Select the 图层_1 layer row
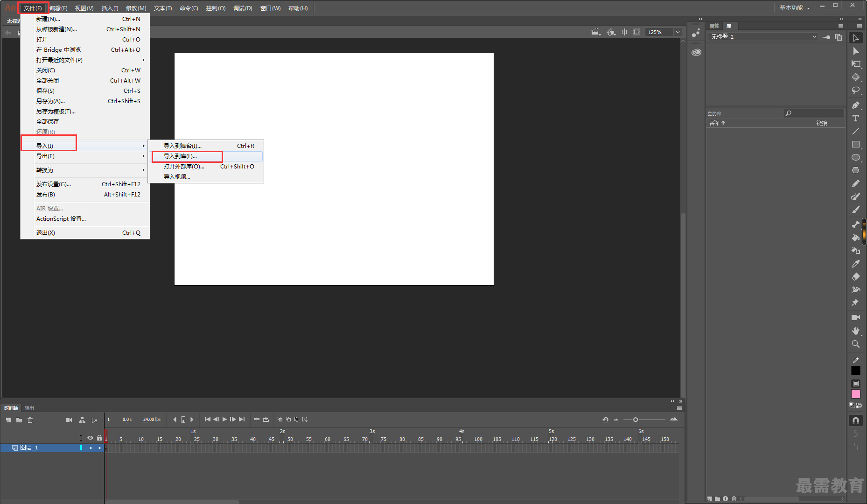The height and width of the screenshot is (504, 867). point(52,448)
